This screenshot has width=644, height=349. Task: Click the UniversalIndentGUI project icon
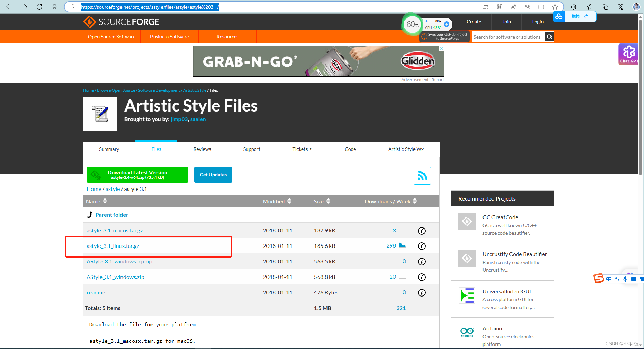(x=467, y=295)
